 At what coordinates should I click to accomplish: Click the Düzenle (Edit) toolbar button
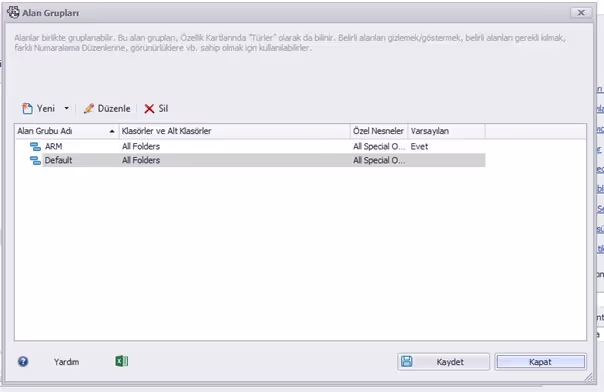pyautogui.click(x=107, y=109)
